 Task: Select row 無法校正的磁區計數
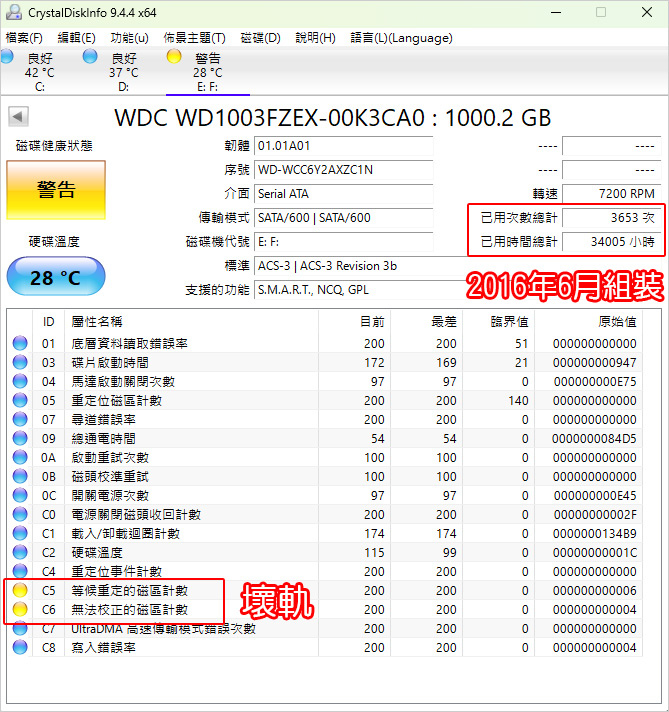click(x=325, y=609)
